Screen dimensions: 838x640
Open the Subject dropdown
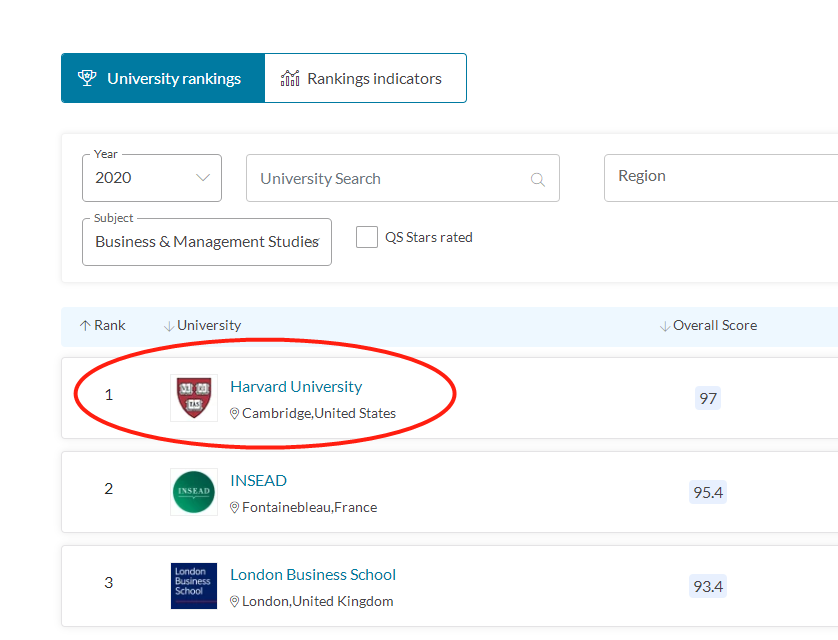(206, 242)
